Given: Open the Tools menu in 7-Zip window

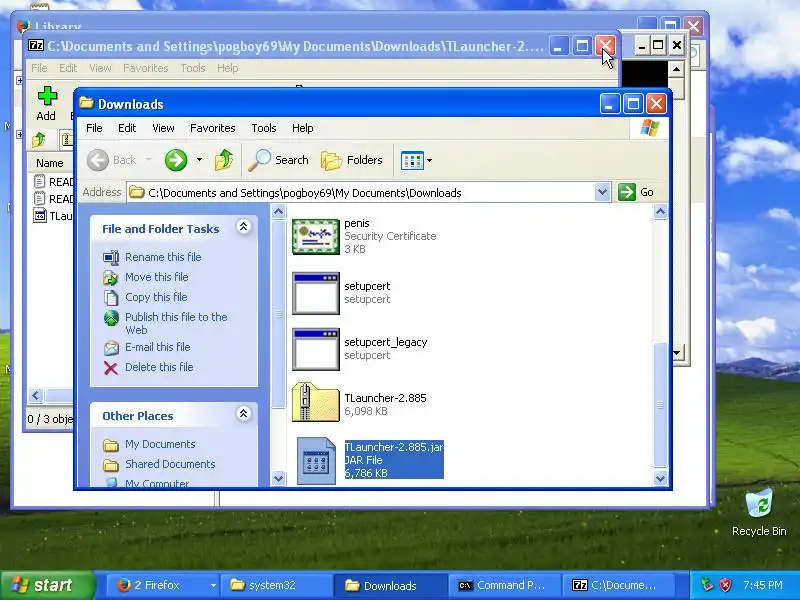Looking at the screenshot, I should tap(193, 68).
